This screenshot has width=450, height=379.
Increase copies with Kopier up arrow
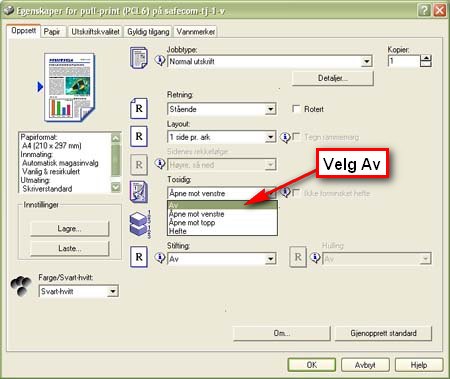pyautogui.click(x=426, y=58)
